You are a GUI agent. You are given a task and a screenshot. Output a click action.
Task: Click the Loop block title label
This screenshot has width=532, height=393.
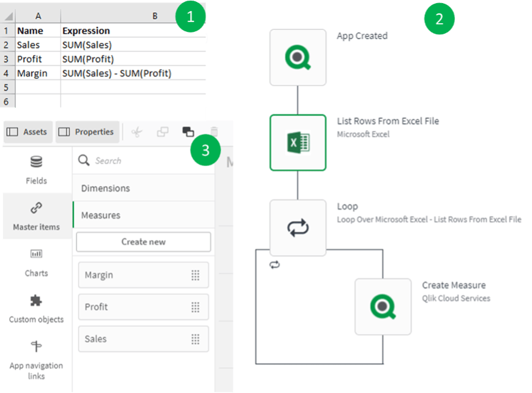click(x=348, y=206)
